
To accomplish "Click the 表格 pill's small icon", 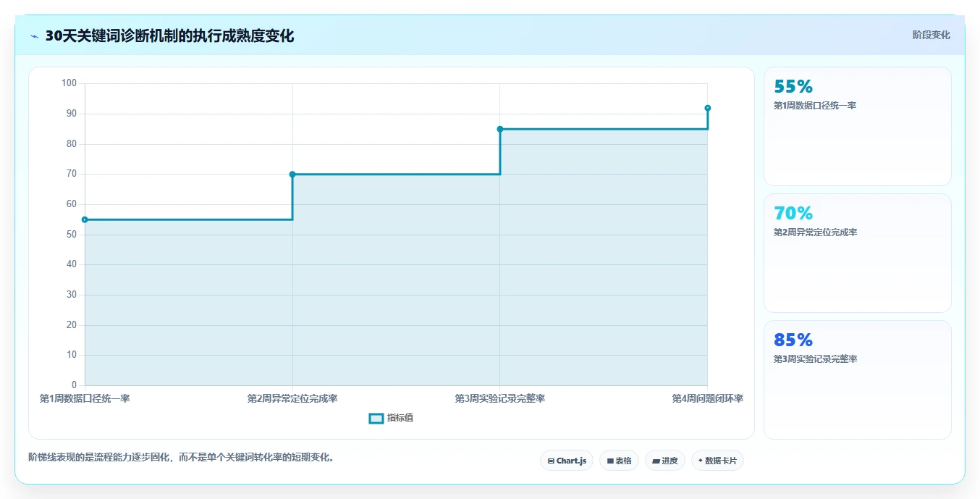I will [x=610, y=461].
